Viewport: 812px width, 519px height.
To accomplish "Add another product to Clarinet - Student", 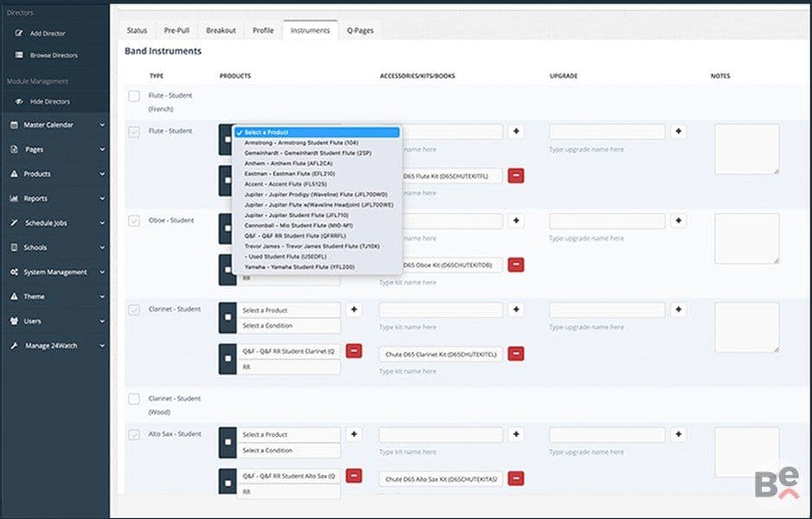I will [x=354, y=310].
